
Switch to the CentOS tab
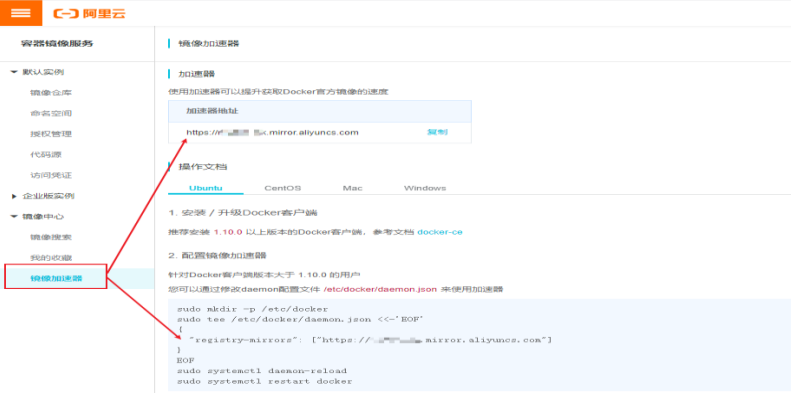click(282, 188)
